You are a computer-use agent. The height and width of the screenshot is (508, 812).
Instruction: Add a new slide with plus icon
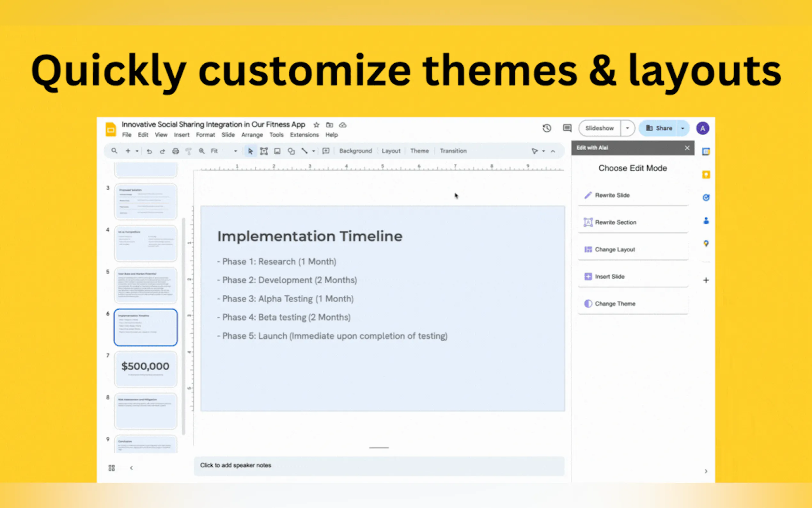pyautogui.click(x=128, y=151)
